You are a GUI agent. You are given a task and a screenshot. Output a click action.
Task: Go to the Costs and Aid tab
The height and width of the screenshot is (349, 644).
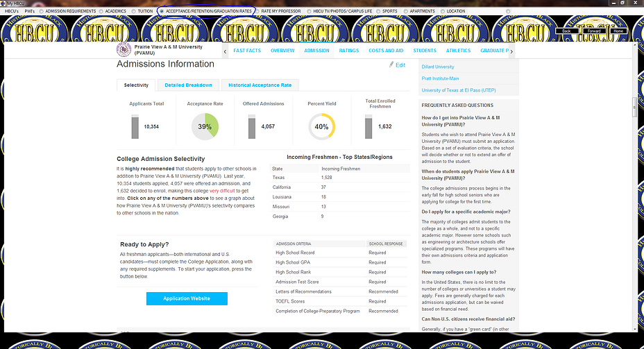pos(386,51)
